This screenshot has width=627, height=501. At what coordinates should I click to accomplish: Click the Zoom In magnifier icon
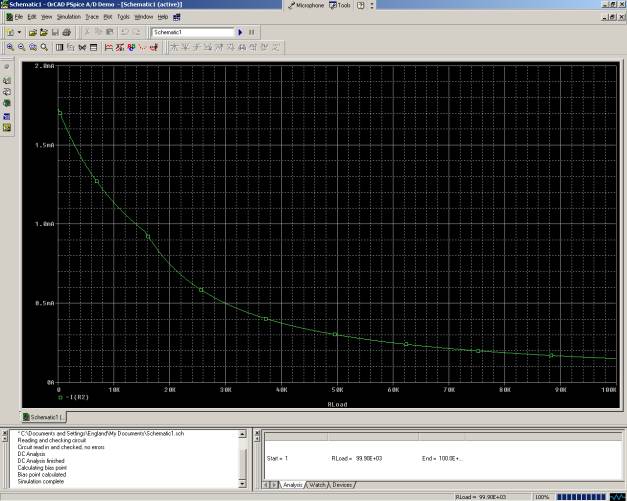[x=9, y=47]
